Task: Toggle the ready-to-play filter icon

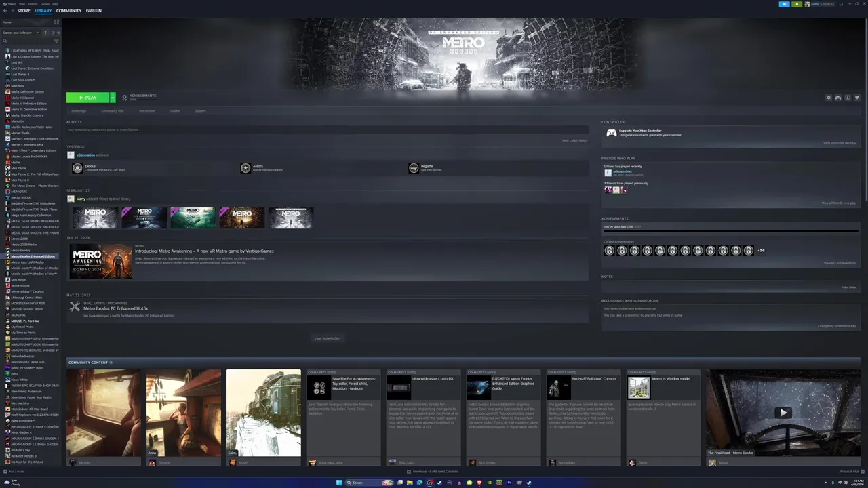Action: (x=58, y=33)
